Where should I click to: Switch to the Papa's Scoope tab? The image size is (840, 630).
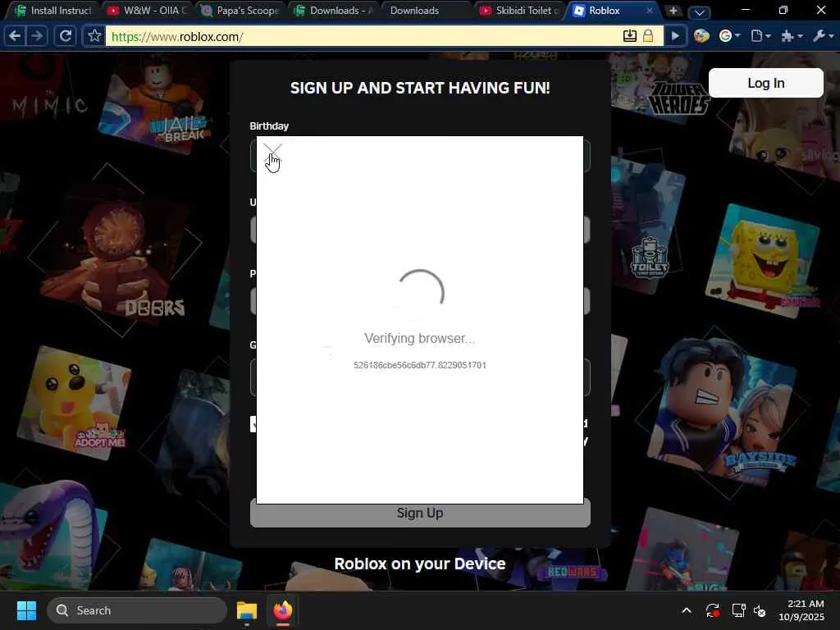point(240,10)
